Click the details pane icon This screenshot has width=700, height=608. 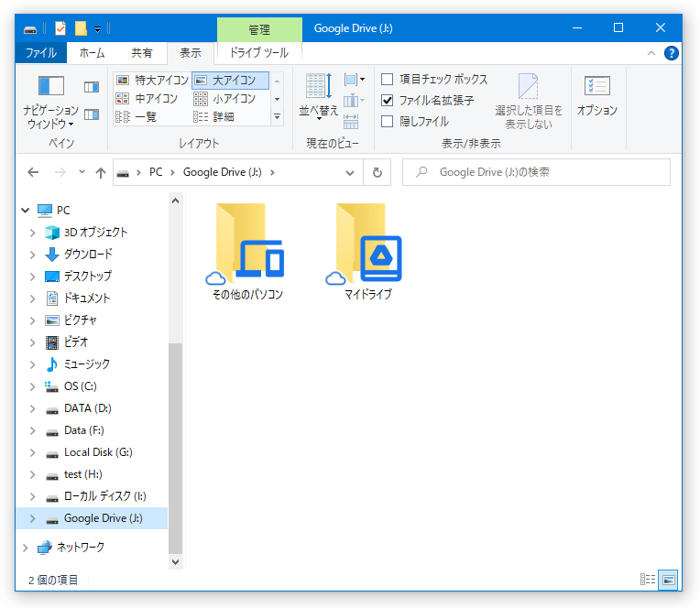click(92, 114)
